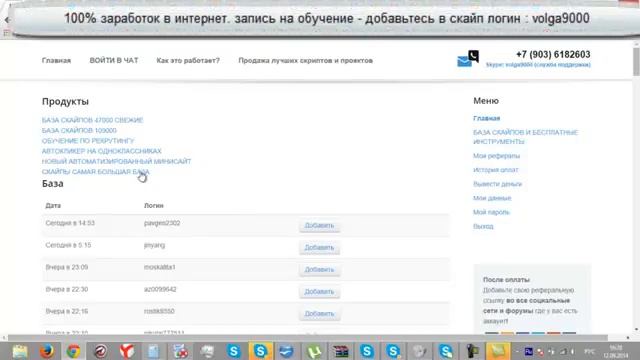Click the login name moskalita1
640x360 pixels.
click(160, 267)
